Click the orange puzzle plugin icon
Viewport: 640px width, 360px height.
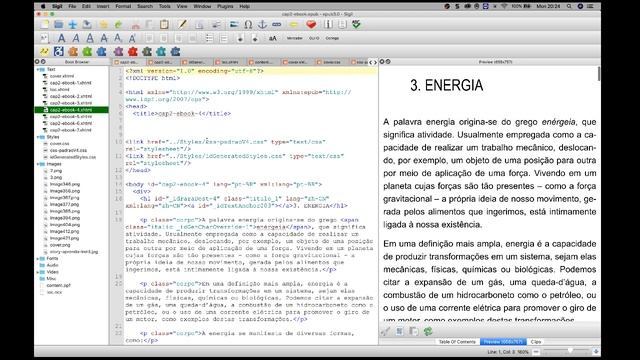pos(73,51)
